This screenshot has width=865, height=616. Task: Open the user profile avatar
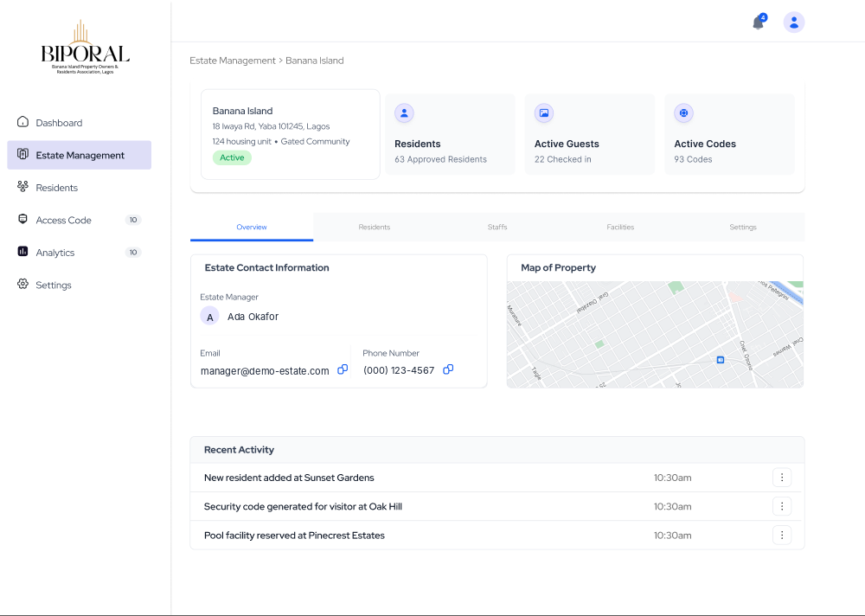794,22
